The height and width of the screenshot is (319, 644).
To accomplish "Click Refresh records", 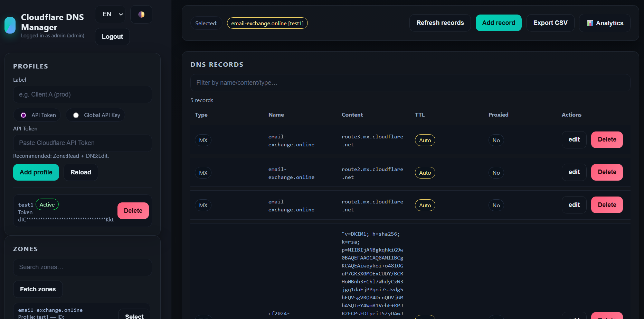I will point(440,23).
